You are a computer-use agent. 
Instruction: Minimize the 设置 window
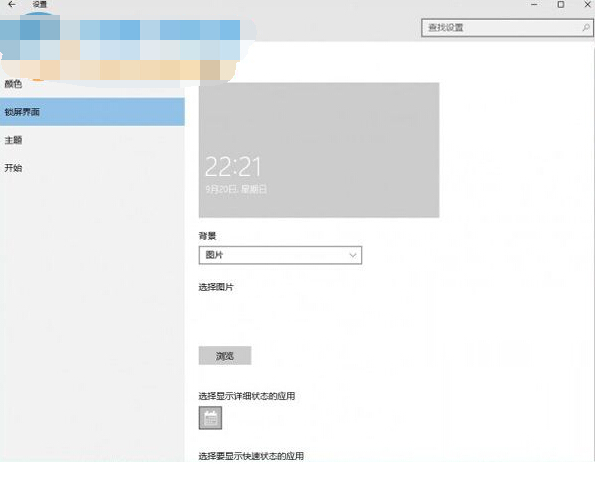click(534, 5)
